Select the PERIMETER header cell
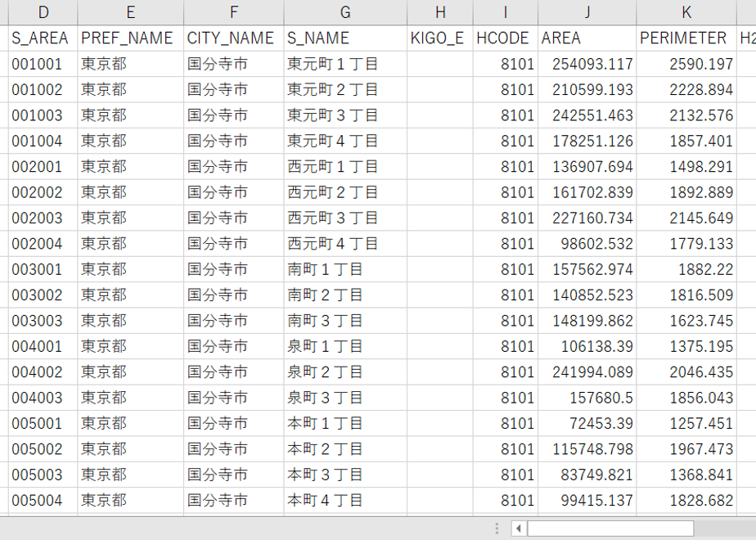The width and height of the screenshot is (756, 540). pos(686,38)
